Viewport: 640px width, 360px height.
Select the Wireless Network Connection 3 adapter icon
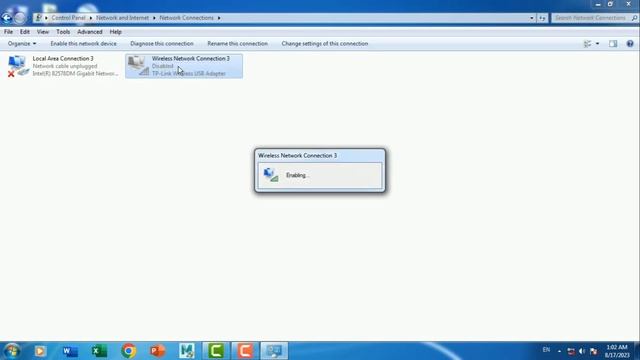tap(138, 66)
